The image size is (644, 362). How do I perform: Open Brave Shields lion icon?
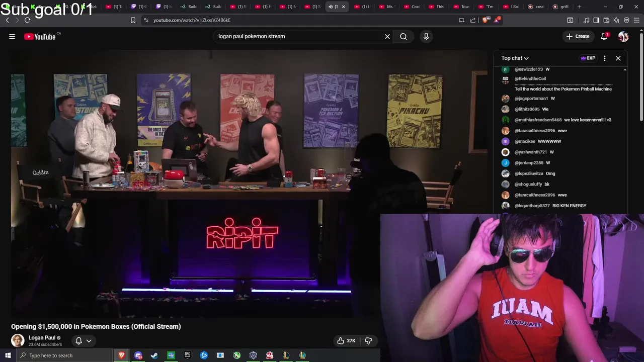pos(485,20)
